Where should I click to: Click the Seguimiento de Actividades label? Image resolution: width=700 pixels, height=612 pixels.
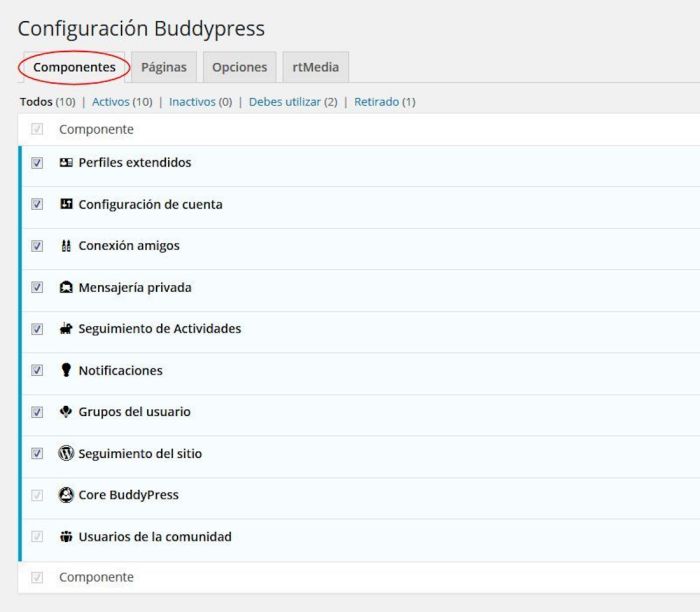pyautogui.click(x=160, y=329)
